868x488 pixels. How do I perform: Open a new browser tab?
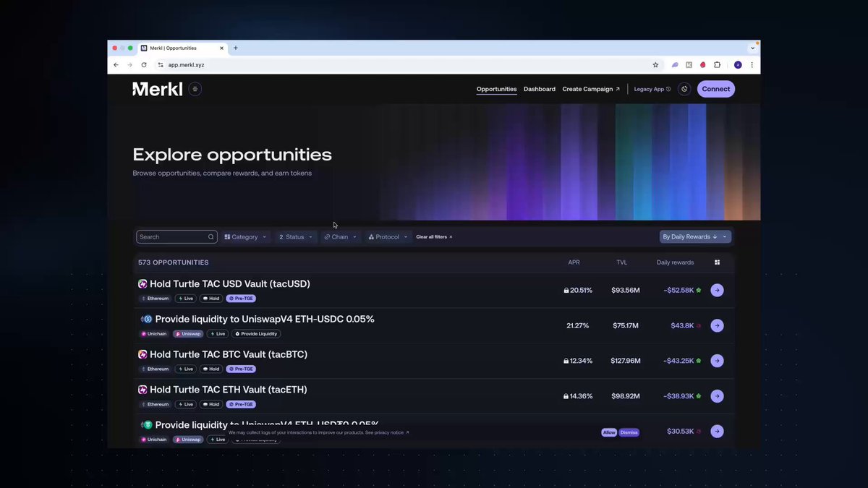(x=235, y=48)
